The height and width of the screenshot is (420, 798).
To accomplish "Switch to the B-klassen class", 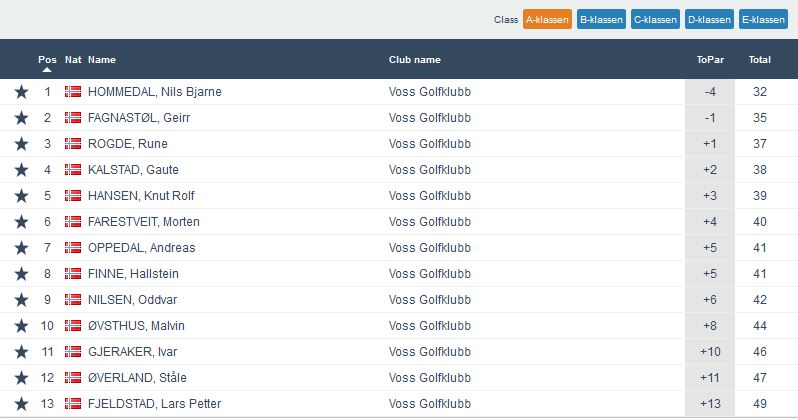I will (601, 20).
